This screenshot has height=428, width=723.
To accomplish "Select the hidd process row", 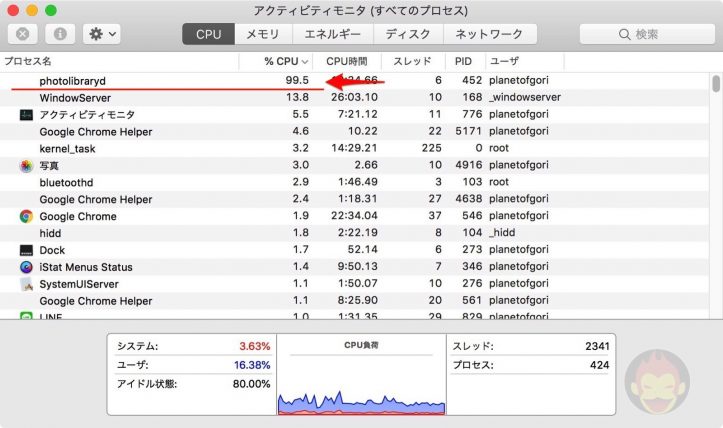I will pyautogui.click(x=354, y=233).
